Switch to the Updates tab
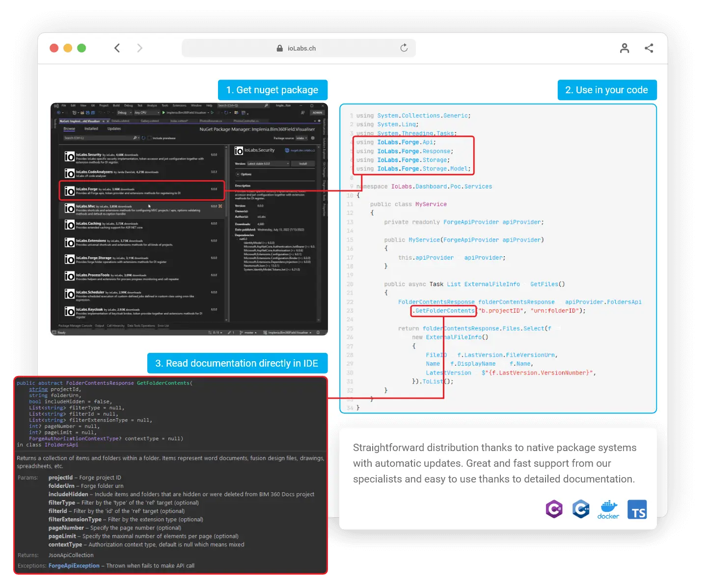 [114, 129]
